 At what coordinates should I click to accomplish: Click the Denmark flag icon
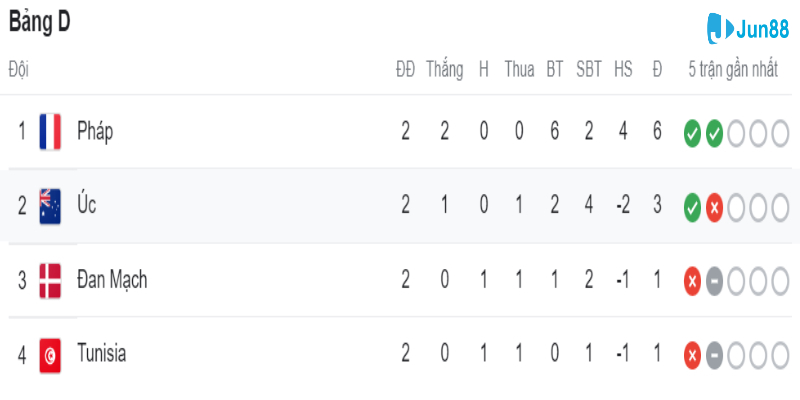pos(50,280)
